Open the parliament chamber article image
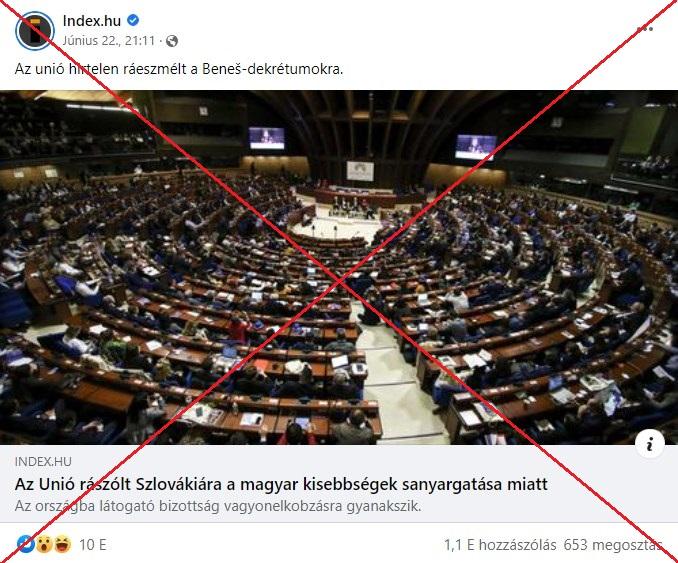The height and width of the screenshot is (563, 678). click(339, 267)
